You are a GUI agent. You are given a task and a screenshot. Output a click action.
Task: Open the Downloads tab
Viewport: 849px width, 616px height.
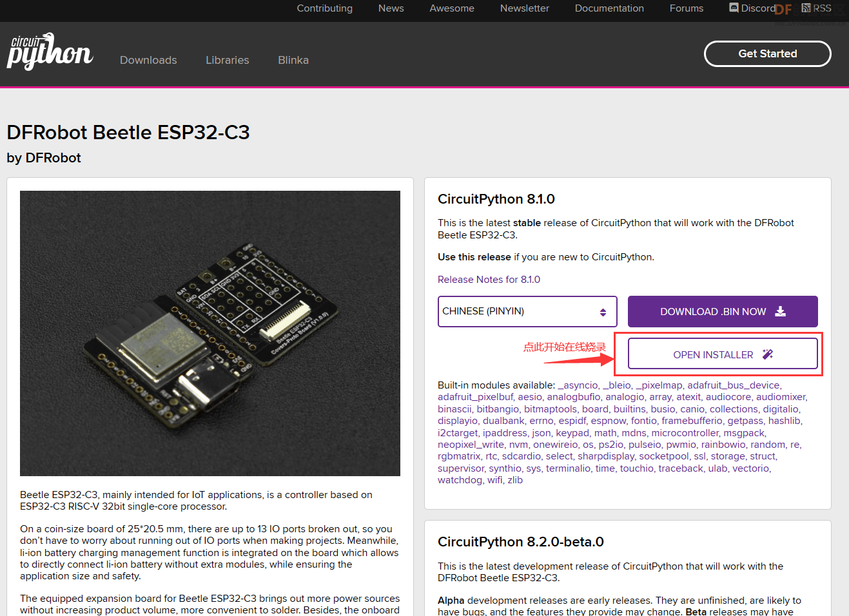tap(148, 60)
